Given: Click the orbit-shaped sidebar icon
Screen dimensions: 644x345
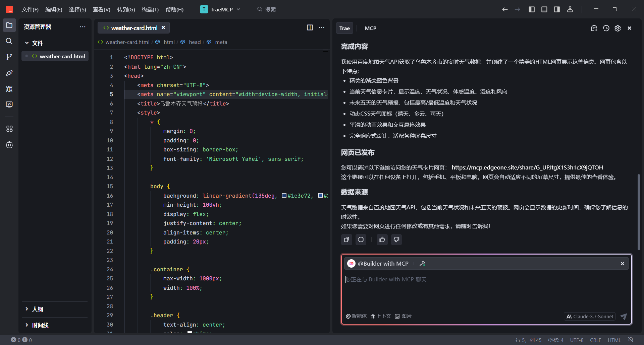Looking at the screenshot, I should (x=9, y=73).
